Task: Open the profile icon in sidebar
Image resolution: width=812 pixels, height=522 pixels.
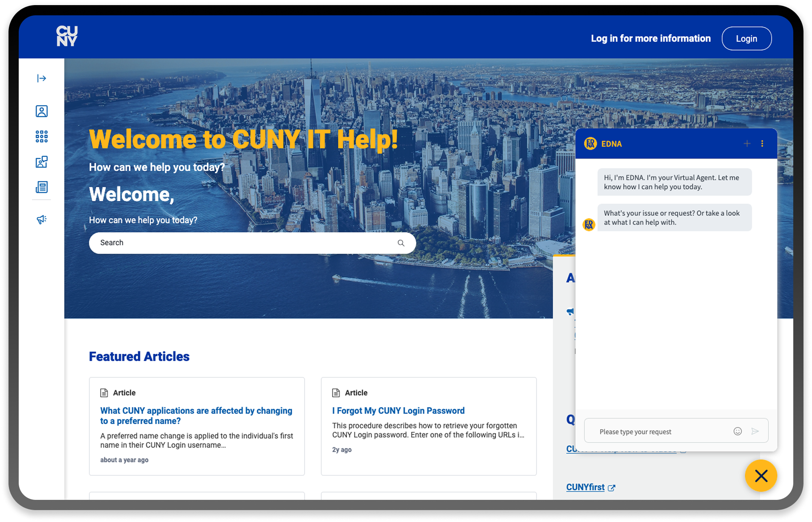Action: [42, 111]
